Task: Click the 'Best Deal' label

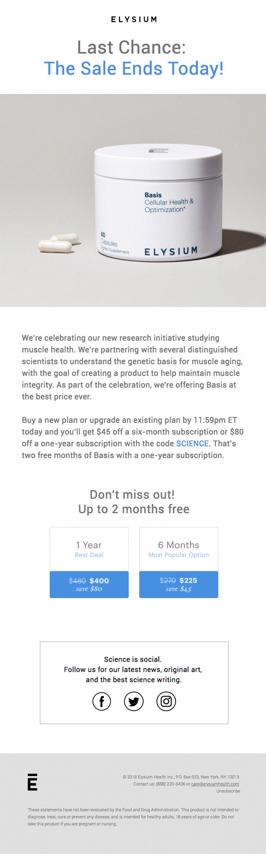Action: [89, 555]
